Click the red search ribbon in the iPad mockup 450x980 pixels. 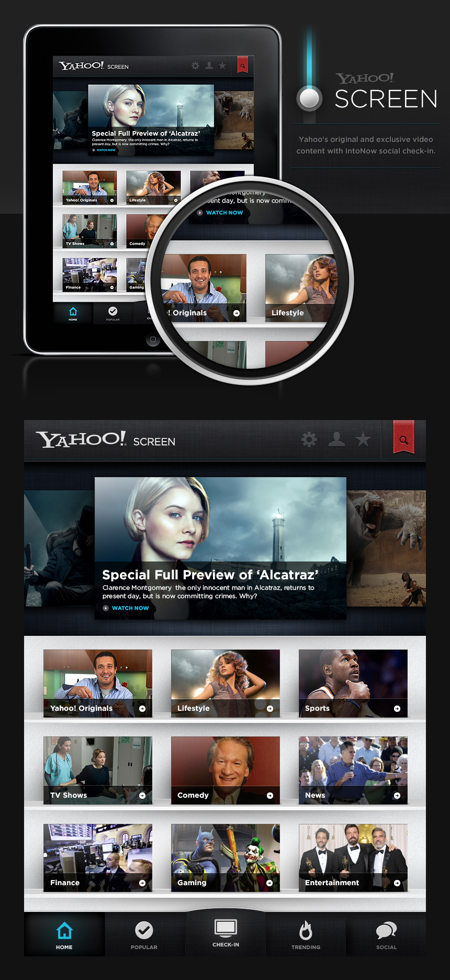[x=242, y=65]
